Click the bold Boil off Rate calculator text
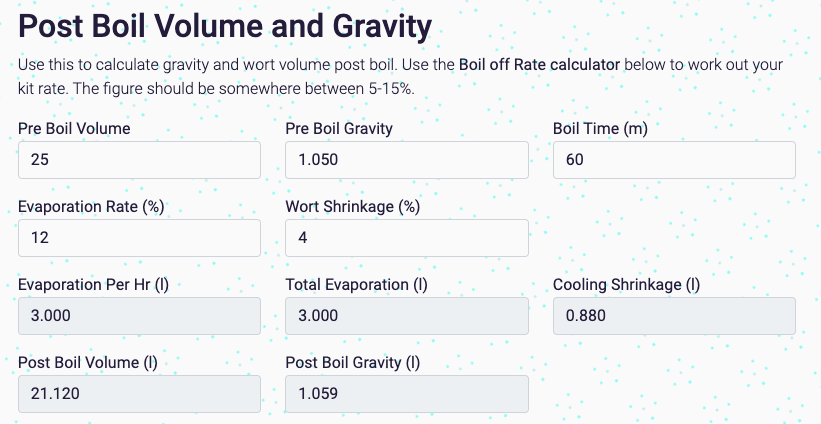Image resolution: width=821 pixels, height=424 pixels. click(539, 65)
